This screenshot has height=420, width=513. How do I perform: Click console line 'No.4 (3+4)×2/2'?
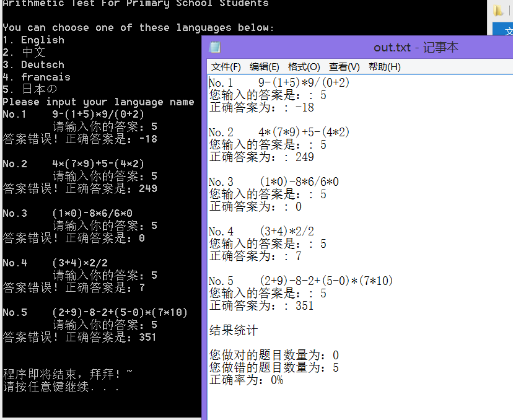pos(55,263)
